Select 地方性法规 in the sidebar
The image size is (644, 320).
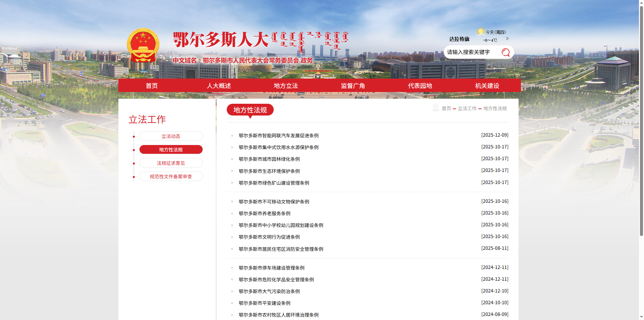coord(171,149)
